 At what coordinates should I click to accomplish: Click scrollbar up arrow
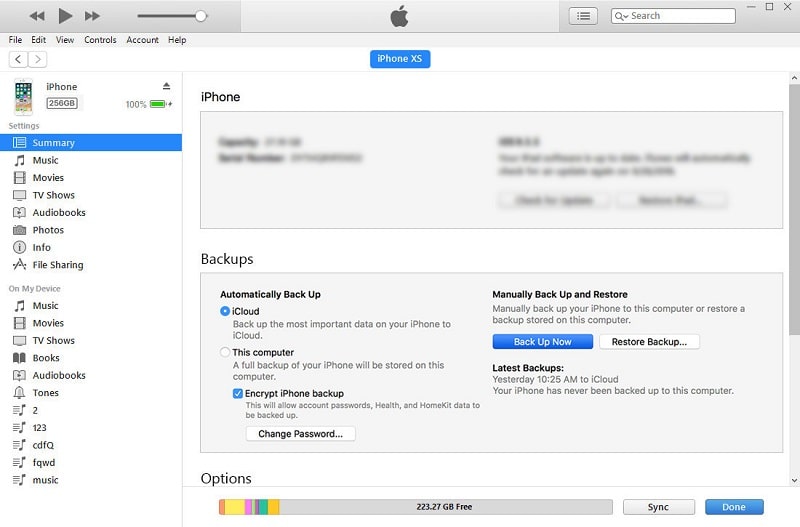pyautogui.click(x=794, y=78)
